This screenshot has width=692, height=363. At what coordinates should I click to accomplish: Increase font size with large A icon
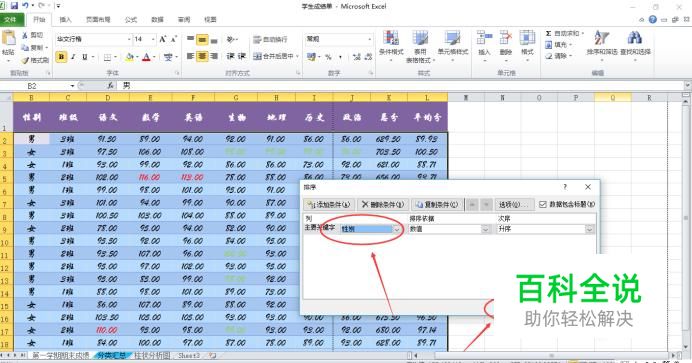(163, 39)
